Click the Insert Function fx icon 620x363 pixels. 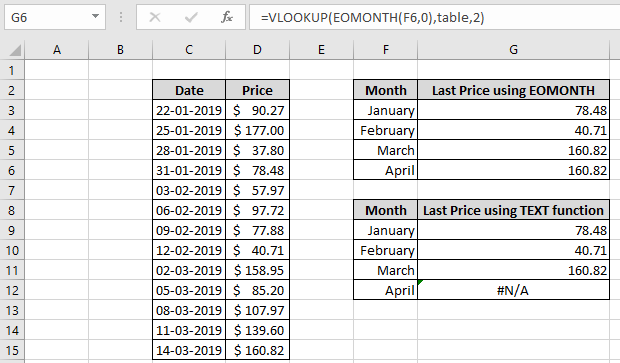[x=227, y=17]
